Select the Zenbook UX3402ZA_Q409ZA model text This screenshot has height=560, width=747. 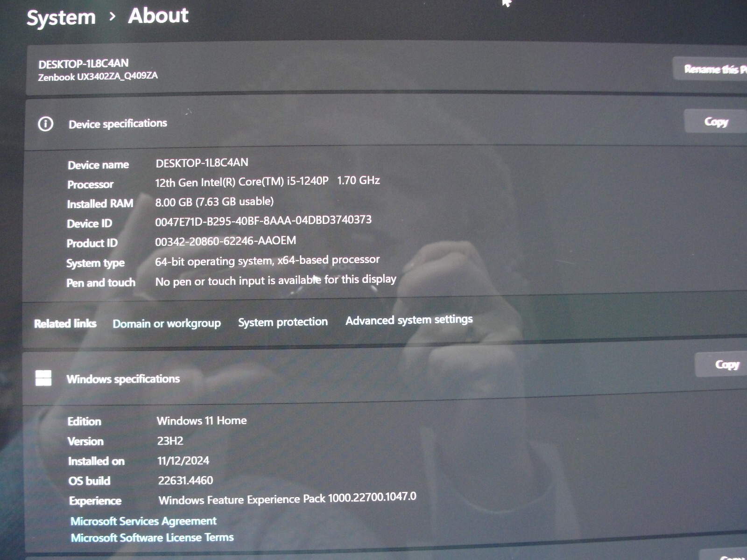98,77
